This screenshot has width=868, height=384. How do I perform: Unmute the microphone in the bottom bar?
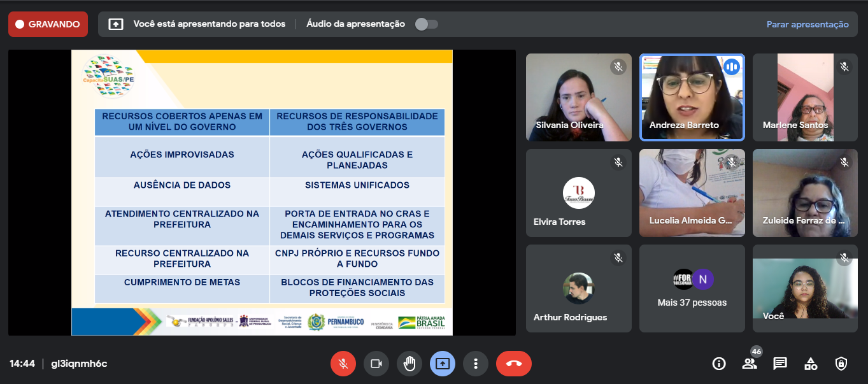[x=343, y=364]
